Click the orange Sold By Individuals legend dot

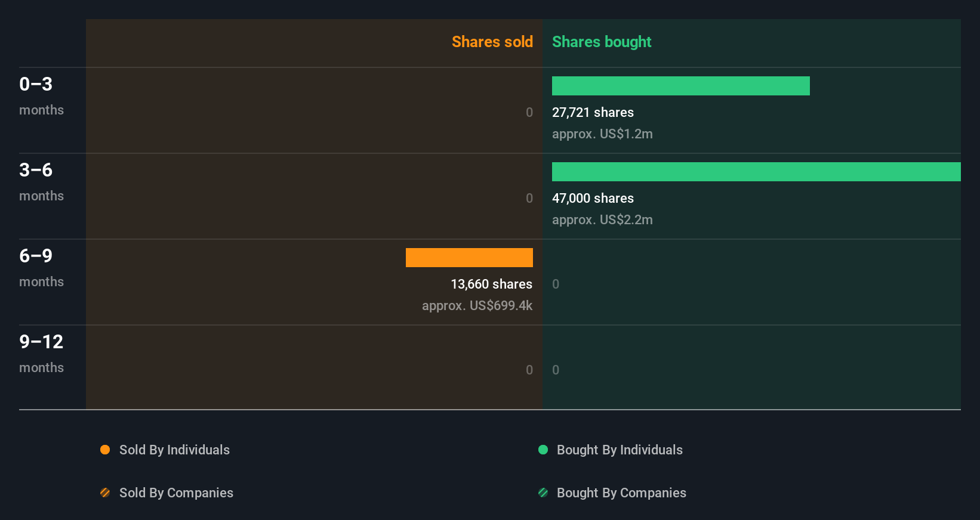105,450
